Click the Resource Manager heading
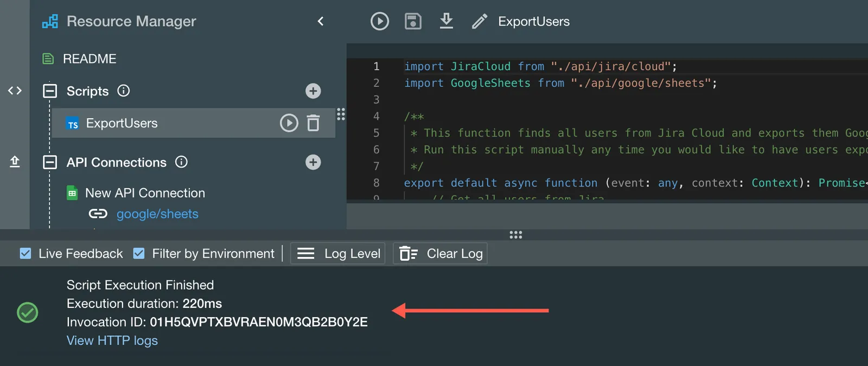The height and width of the screenshot is (366, 868). [131, 21]
